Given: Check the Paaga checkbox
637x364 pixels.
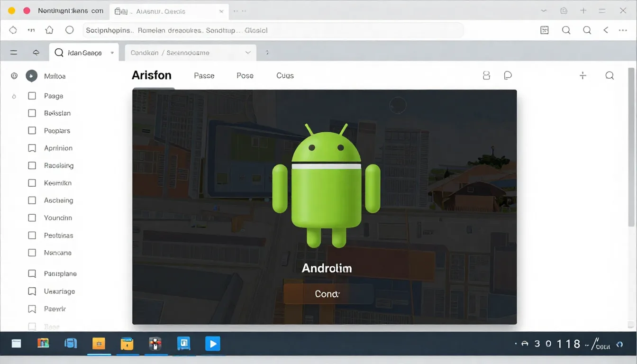Looking at the screenshot, I should [x=32, y=96].
